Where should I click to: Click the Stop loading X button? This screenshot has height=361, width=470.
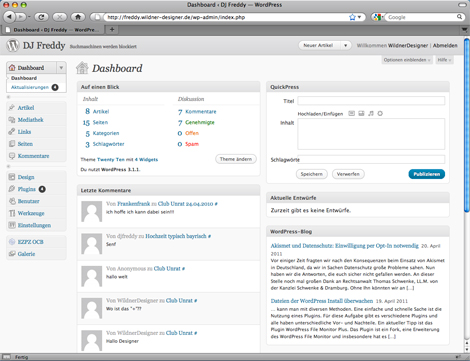coord(60,17)
